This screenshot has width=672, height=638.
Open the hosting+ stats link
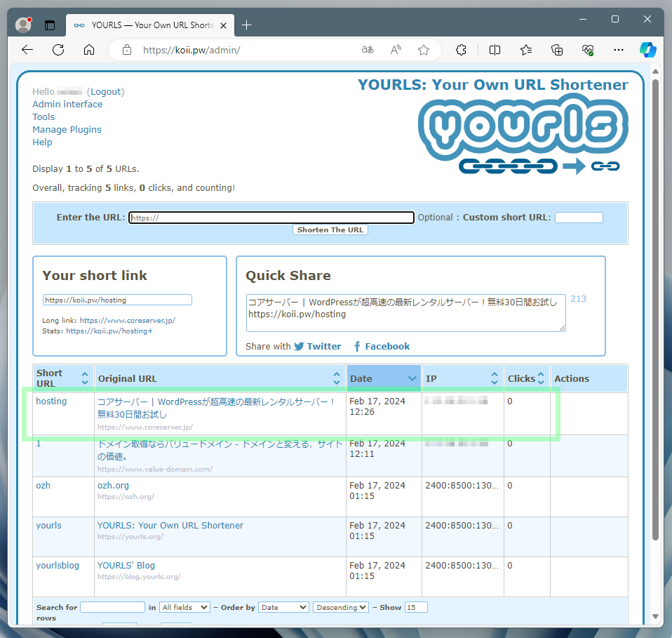coord(109,331)
